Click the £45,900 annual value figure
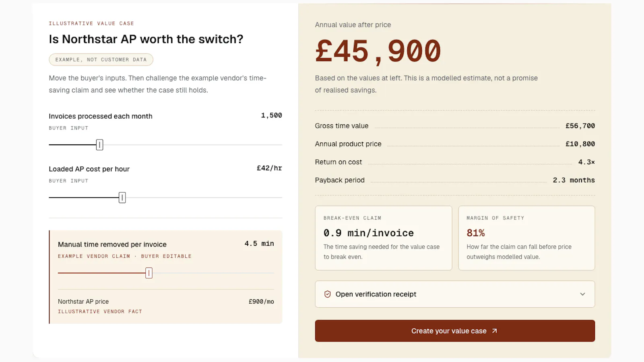644x362 pixels. click(x=378, y=51)
